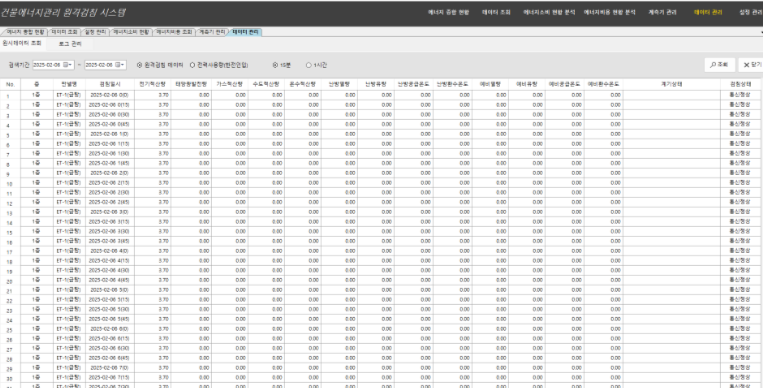Click the 태양광발전량 column header
763x388 pixels.
click(191, 84)
